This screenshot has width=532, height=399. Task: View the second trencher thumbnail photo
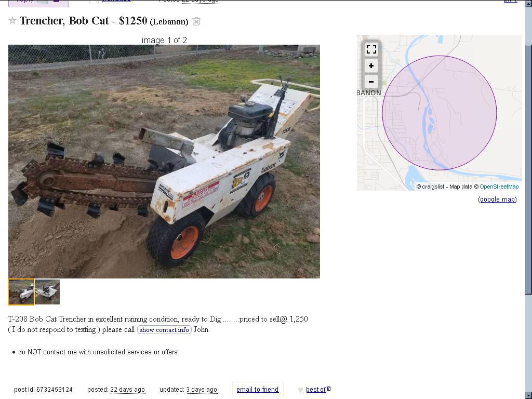(47, 292)
